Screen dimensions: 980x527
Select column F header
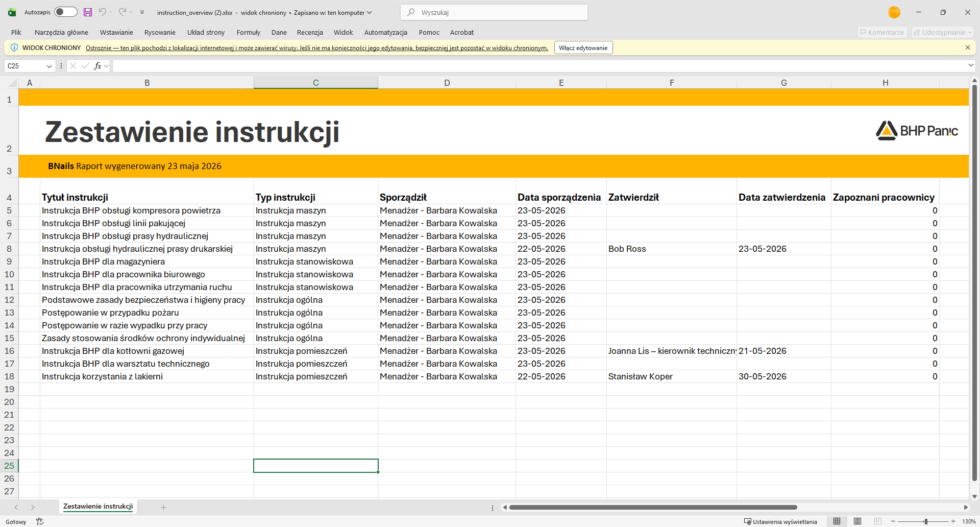[x=672, y=83]
